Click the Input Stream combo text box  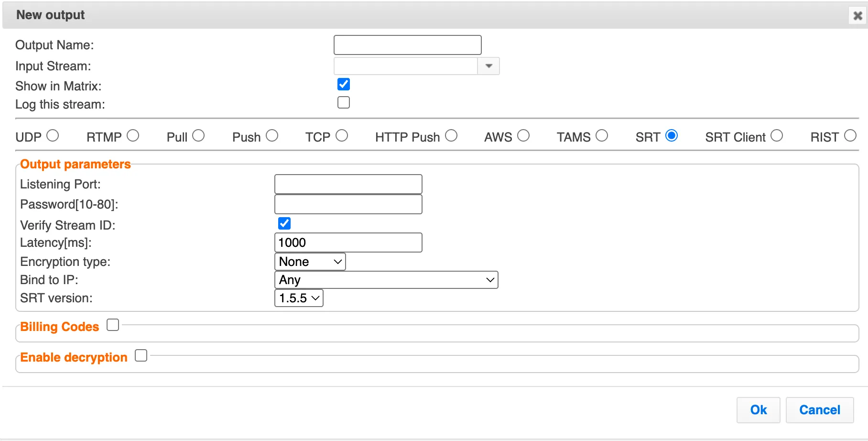[406, 66]
